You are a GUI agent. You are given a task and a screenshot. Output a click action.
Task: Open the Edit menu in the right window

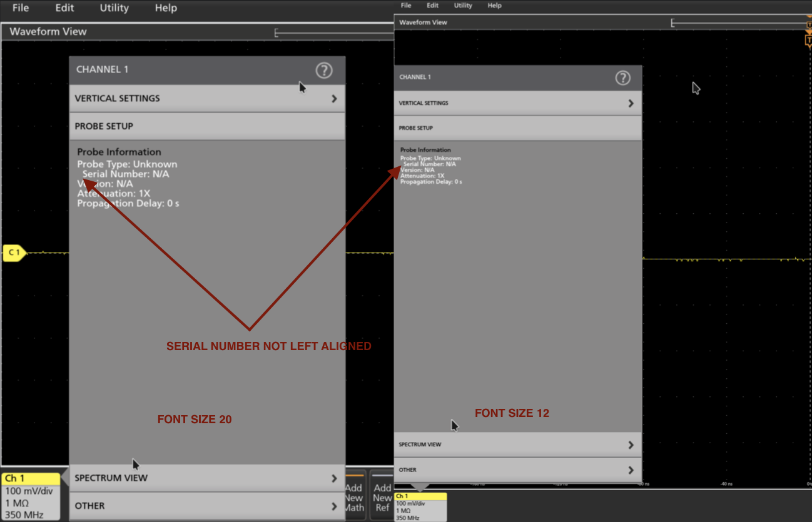coord(432,6)
